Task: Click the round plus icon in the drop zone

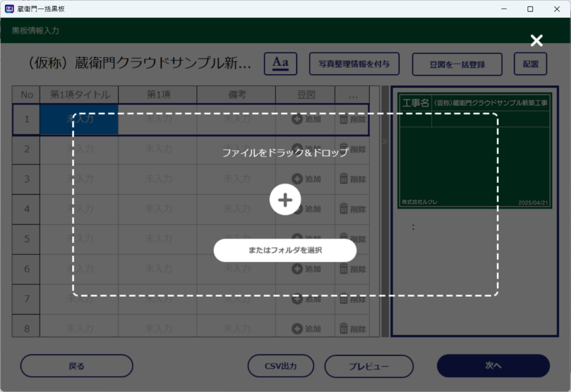Action: point(285,200)
